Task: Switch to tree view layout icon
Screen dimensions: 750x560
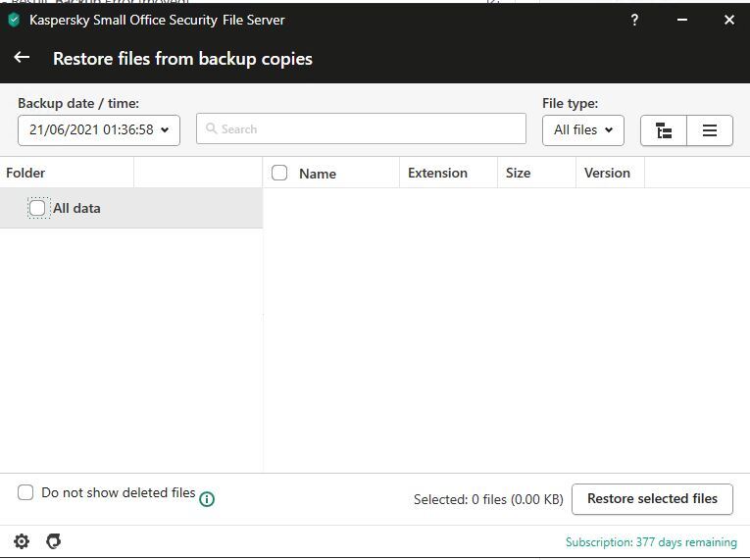Action: 664,130
